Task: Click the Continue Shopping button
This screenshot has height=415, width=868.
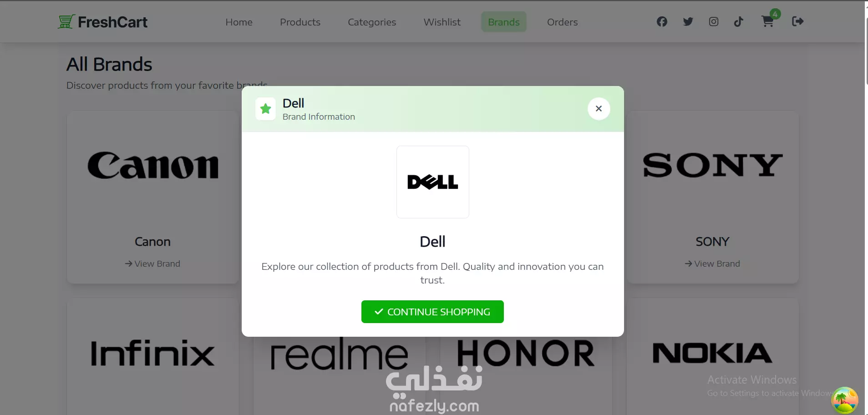Action: click(x=432, y=312)
